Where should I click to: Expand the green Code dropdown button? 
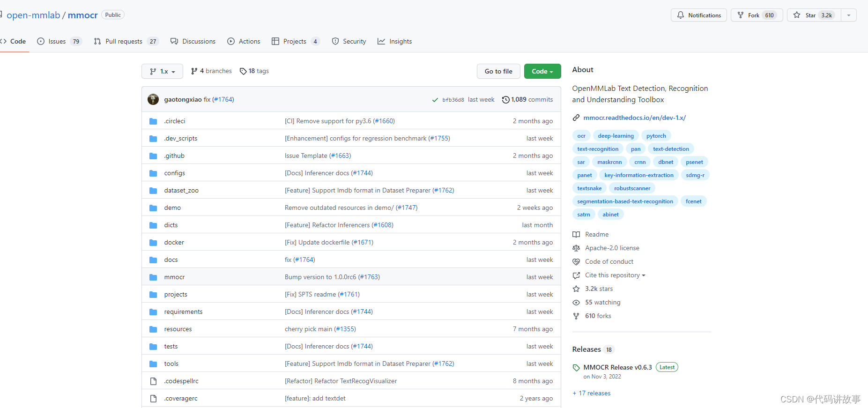click(542, 71)
